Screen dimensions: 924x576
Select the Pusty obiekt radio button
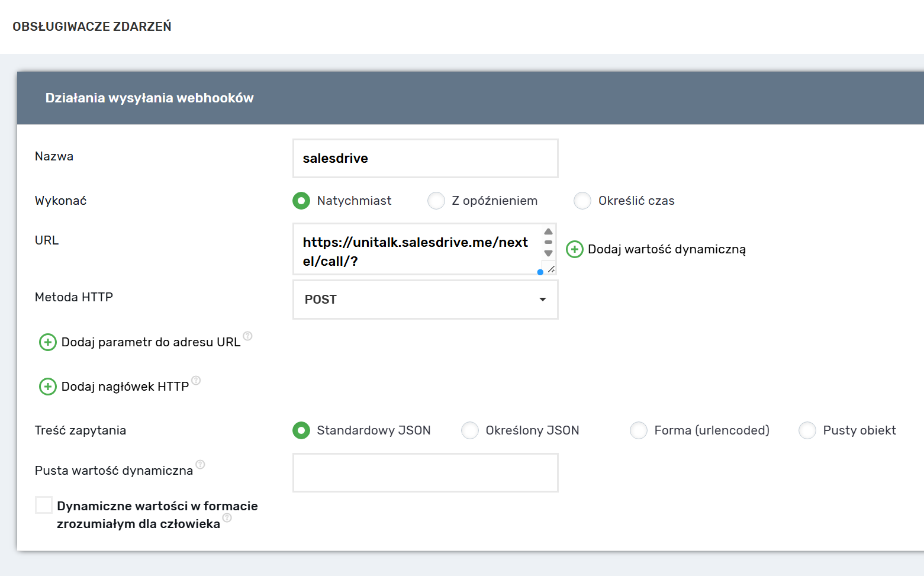tap(807, 430)
